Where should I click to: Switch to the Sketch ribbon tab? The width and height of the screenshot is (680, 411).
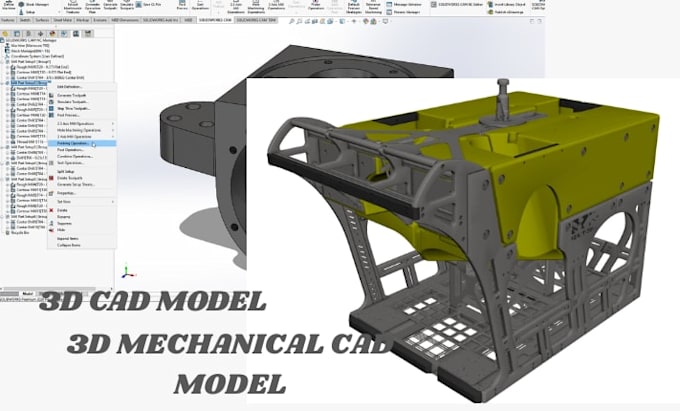coord(25,20)
